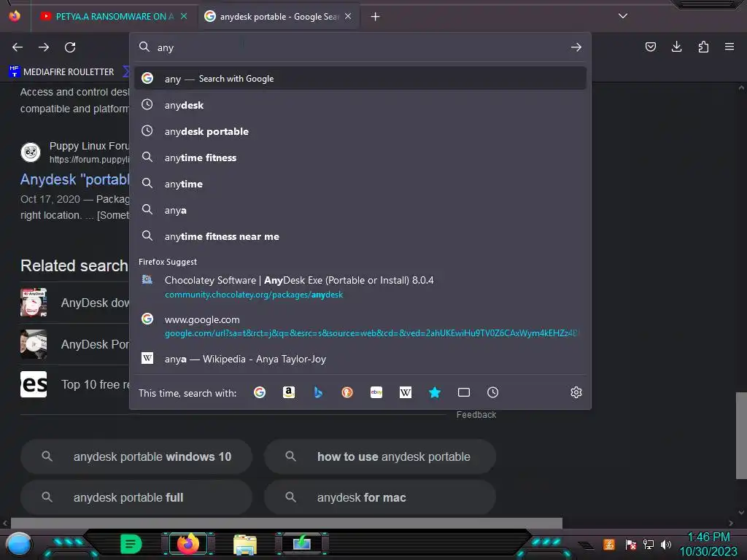
Task: Expand the list all tabs chevron
Action: point(623,16)
